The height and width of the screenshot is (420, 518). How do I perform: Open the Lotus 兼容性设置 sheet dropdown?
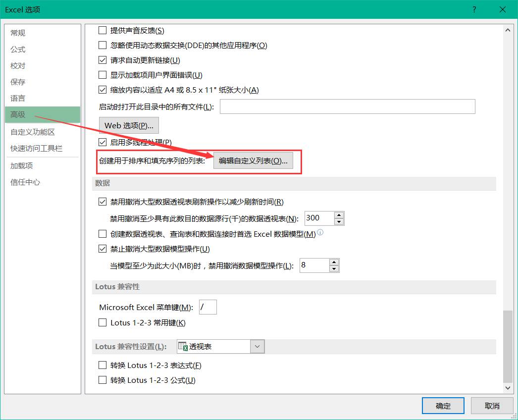[258, 346]
